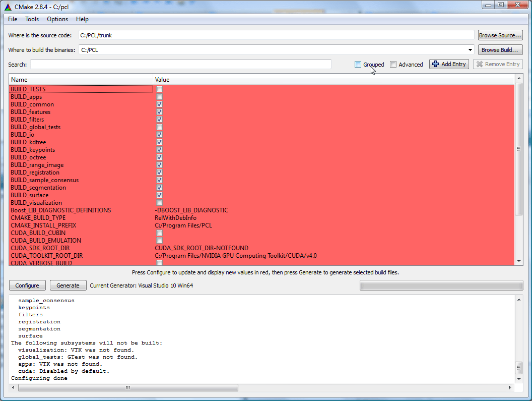Viewport: 532px width, 401px height.
Task: Click Browse Source to choose source folder
Action: (x=500, y=35)
